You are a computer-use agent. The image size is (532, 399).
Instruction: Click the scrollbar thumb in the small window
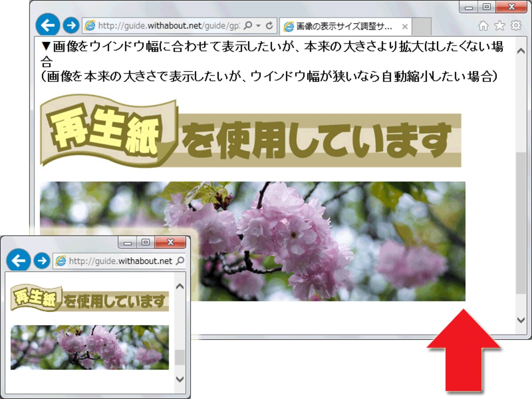coord(180,357)
